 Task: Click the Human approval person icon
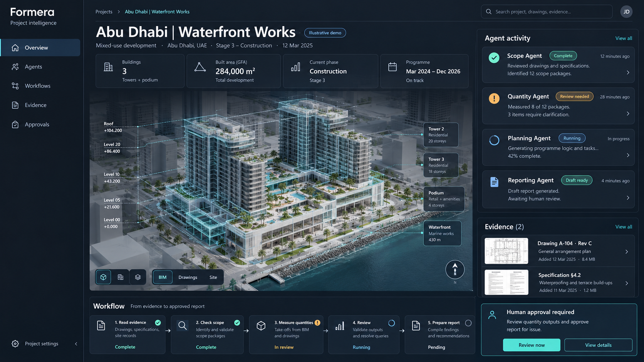[492, 315]
